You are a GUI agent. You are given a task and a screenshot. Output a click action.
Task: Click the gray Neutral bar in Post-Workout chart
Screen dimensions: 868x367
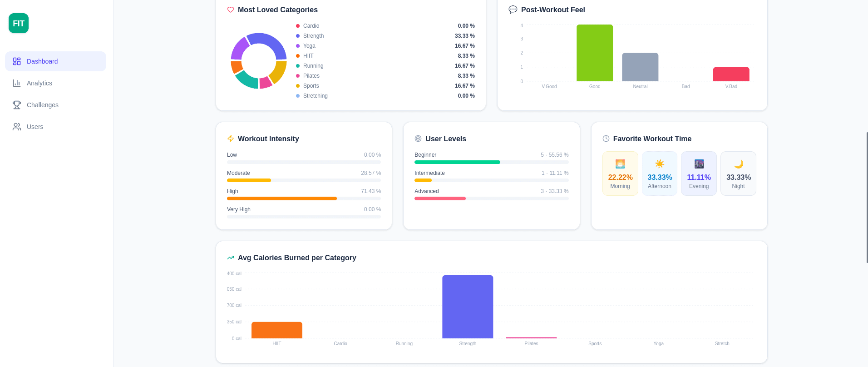pos(640,67)
